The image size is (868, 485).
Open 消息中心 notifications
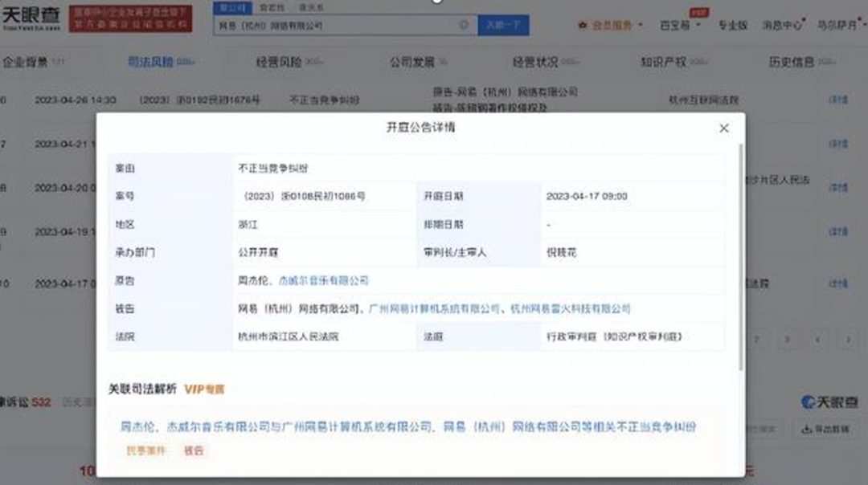pos(780,25)
